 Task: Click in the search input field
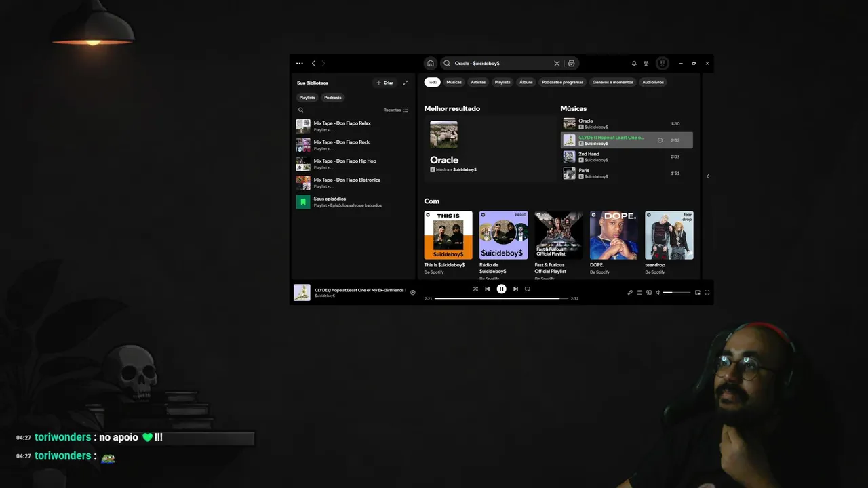502,63
